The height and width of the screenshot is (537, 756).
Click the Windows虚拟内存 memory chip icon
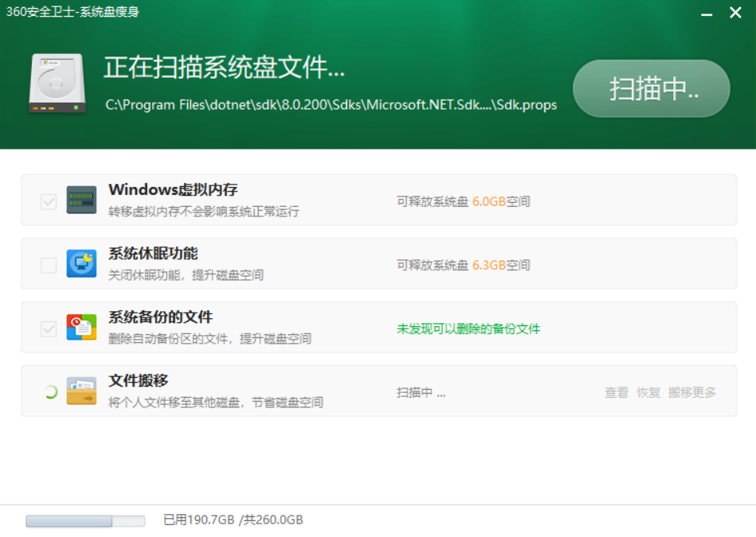[81, 200]
